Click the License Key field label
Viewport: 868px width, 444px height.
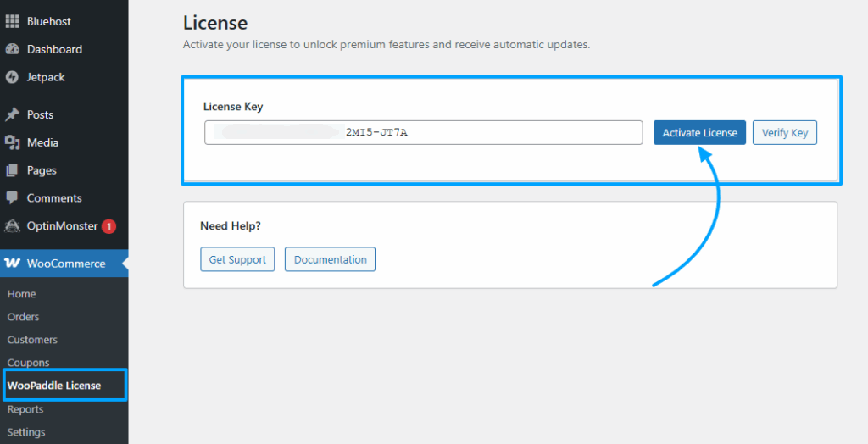pyautogui.click(x=233, y=106)
